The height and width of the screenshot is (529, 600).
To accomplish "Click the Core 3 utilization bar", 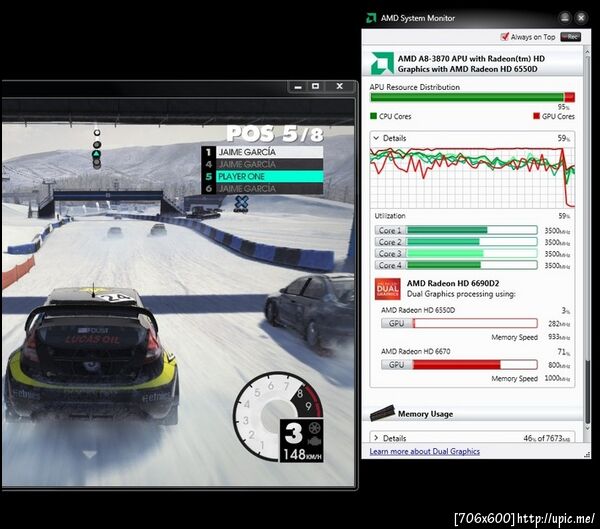I will point(472,253).
